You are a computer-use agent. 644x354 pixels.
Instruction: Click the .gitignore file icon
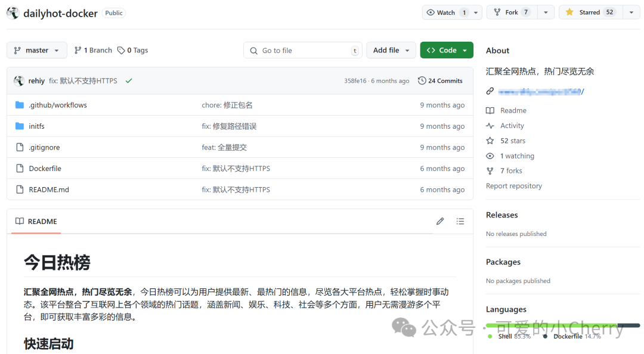click(x=20, y=147)
